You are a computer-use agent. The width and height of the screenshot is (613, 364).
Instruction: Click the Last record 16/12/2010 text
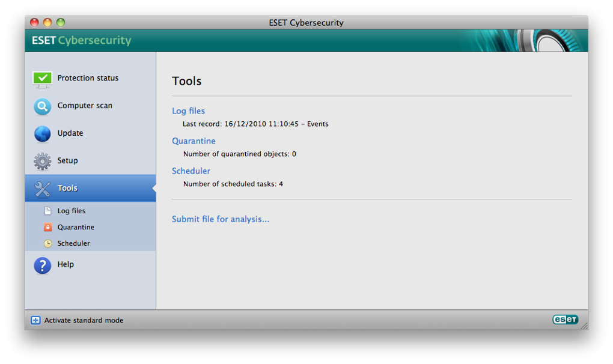(255, 124)
